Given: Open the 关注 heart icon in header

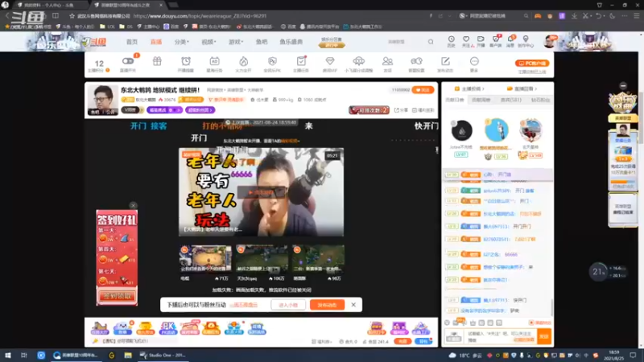Looking at the screenshot, I should point(466,39).
